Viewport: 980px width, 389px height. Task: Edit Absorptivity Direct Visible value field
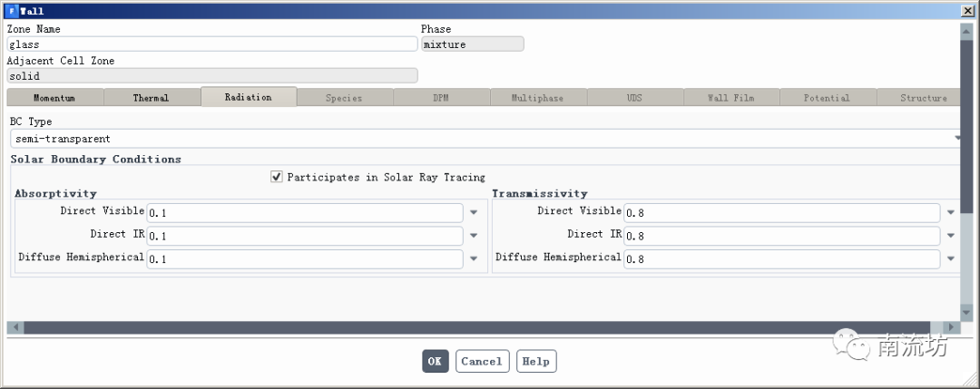coord(305,213)
